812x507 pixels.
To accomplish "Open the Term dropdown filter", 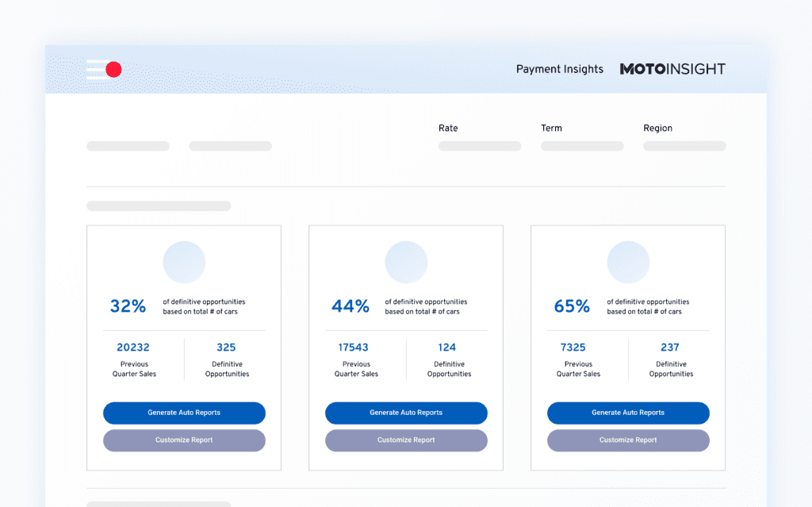I will 581,146.
